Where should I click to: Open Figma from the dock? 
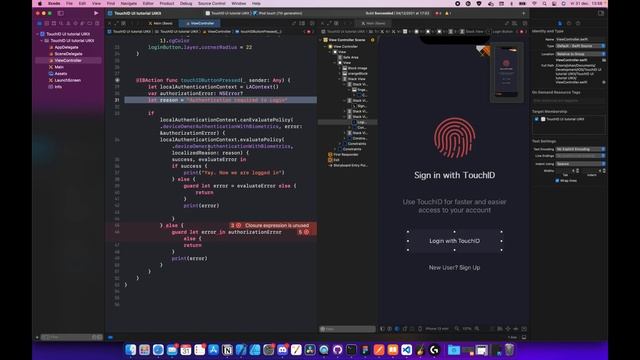pos(365,350)
